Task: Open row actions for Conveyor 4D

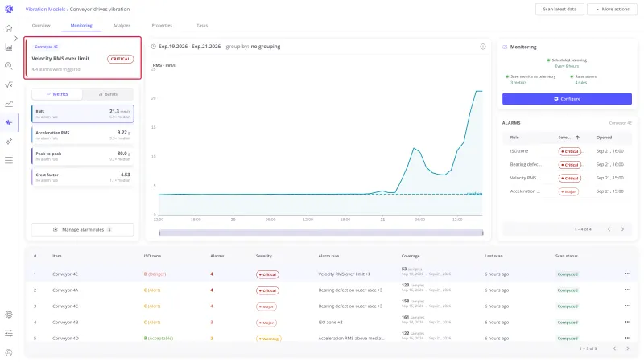Action: point(628,338)
